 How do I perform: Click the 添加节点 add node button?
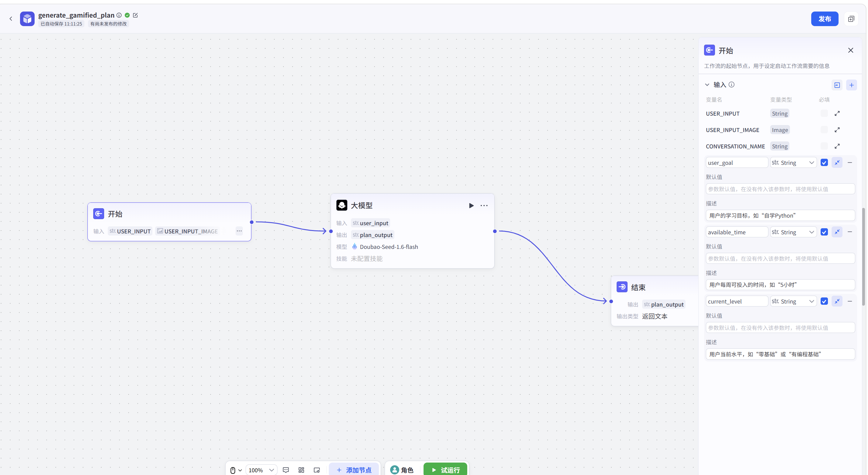coord(354,470)
